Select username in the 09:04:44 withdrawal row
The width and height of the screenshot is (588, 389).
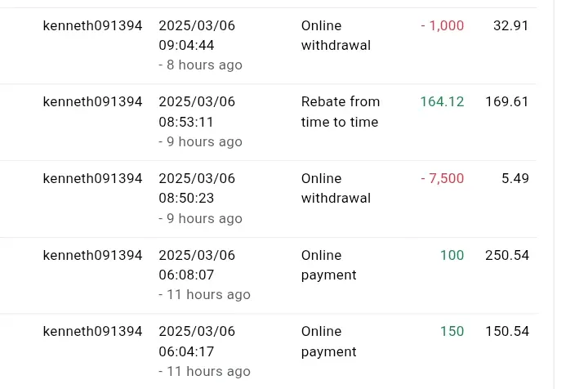[x=92, y=25]
